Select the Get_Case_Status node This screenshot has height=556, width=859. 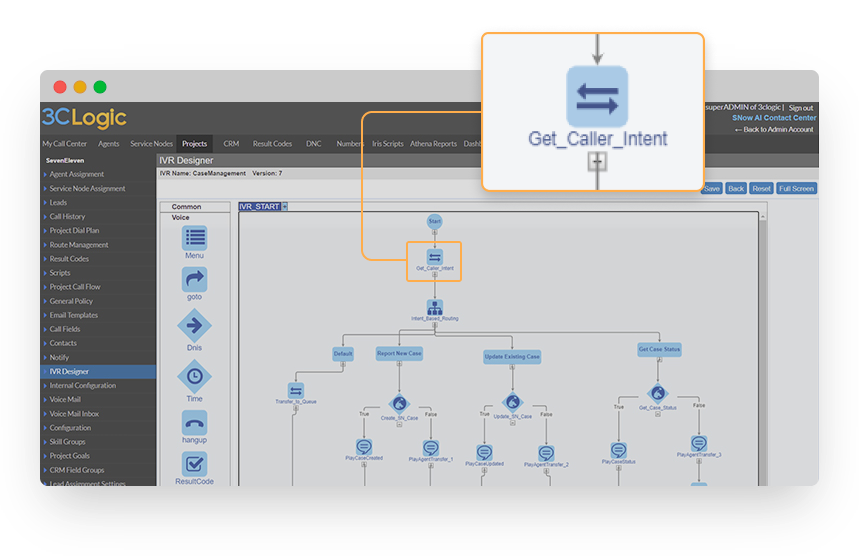tap(657, 393)
